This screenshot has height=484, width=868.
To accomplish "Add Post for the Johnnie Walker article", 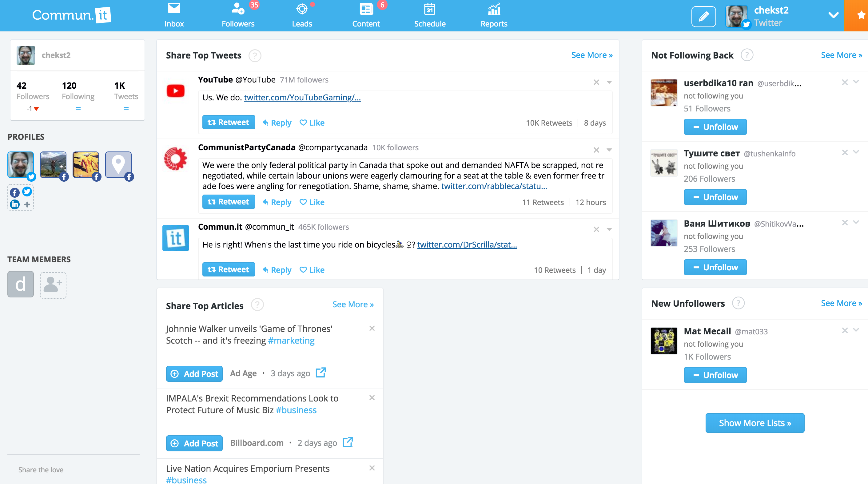I will [x=194, y=374].
